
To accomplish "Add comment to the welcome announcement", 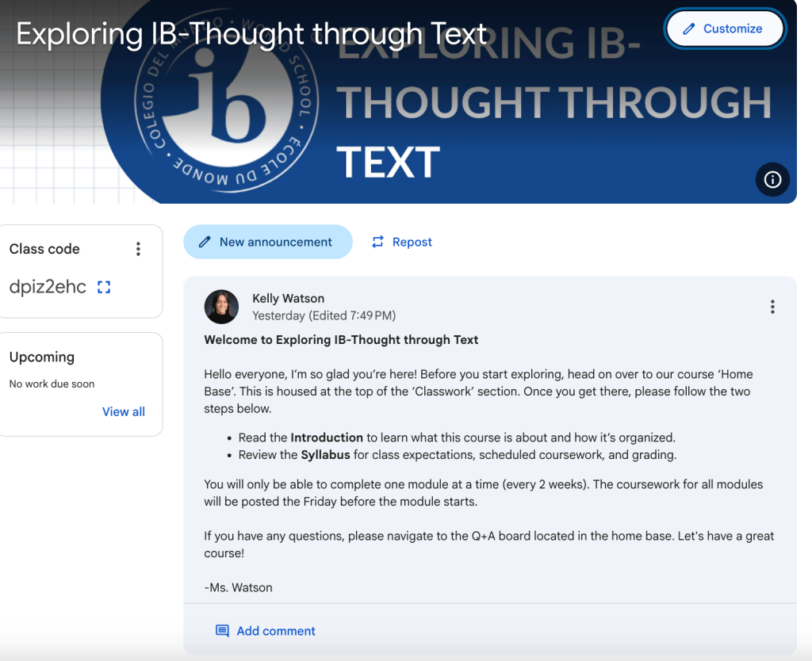I will (265, 631).
